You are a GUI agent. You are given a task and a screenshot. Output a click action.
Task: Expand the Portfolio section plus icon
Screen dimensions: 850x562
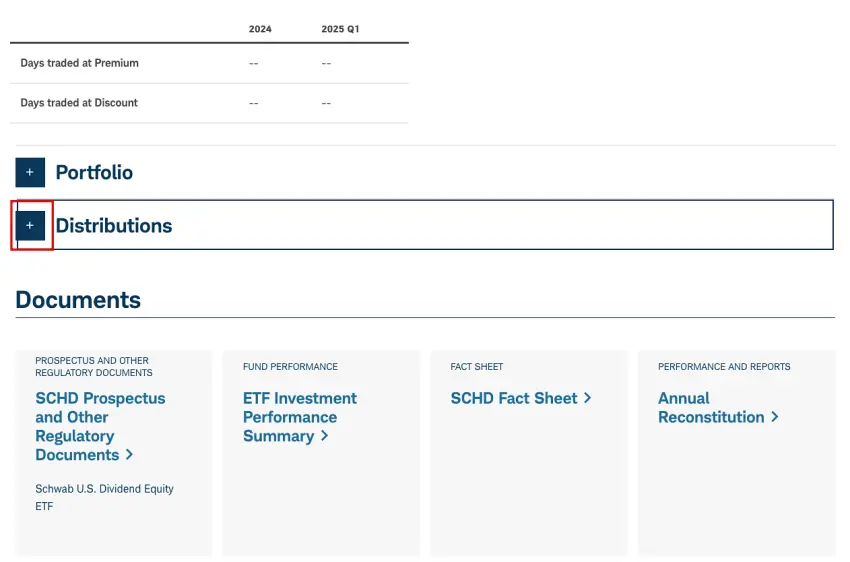30,172
